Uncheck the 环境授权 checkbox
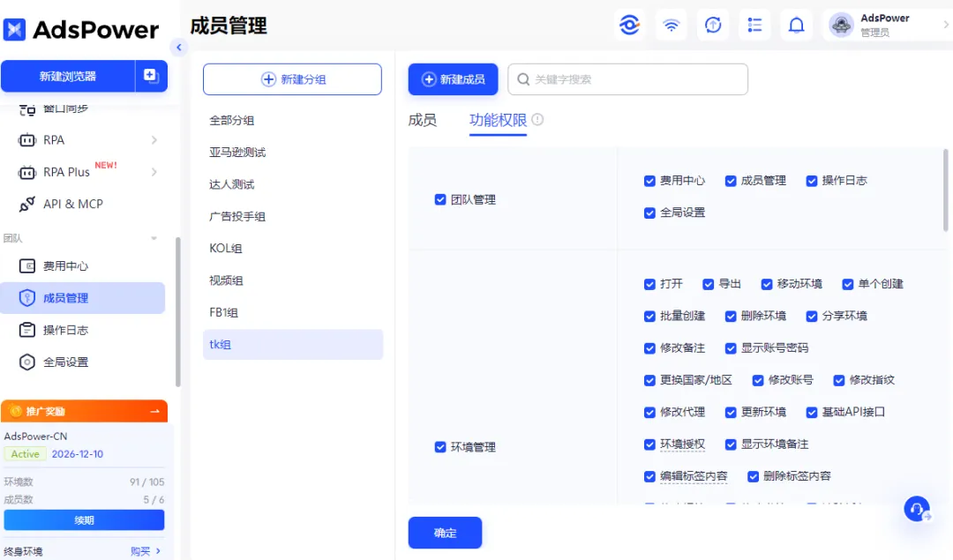The height and width of the screenshot is (560, 953). point(649,444)
